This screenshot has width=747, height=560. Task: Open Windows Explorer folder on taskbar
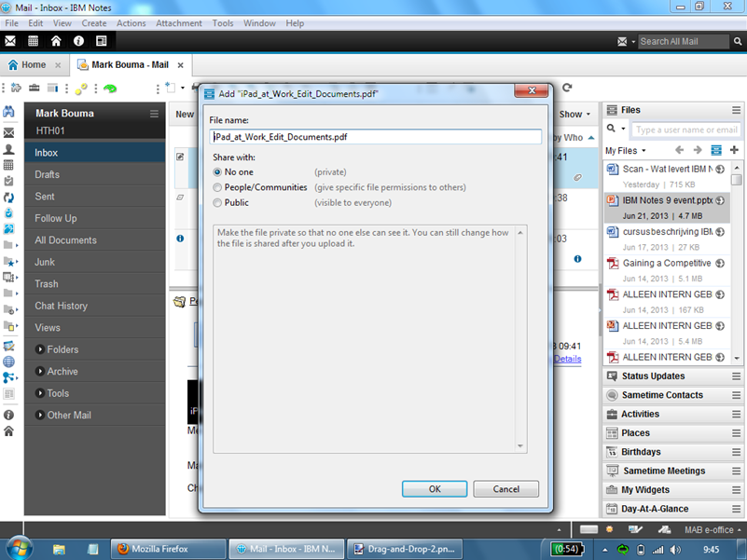(59, 549)
